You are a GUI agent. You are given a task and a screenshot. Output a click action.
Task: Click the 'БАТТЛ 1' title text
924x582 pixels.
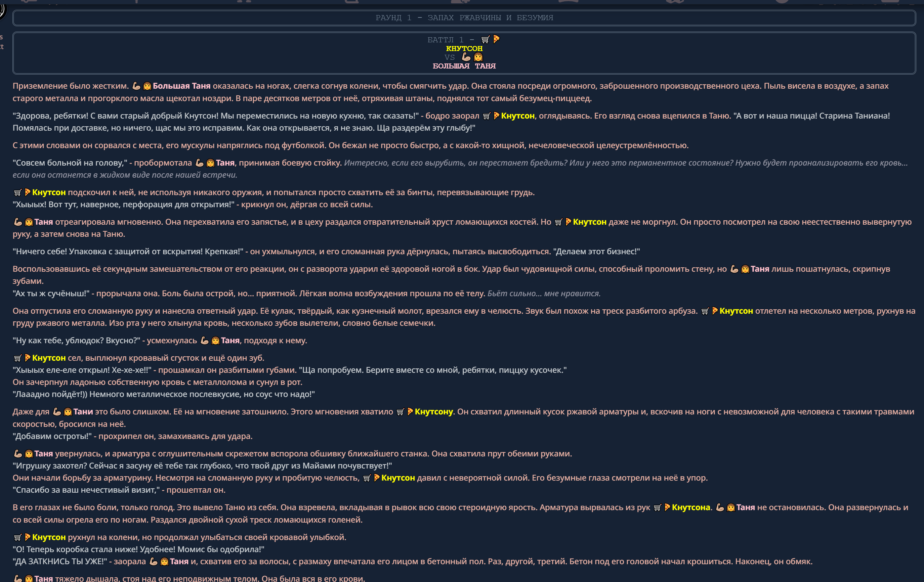[x=445, y=40]
